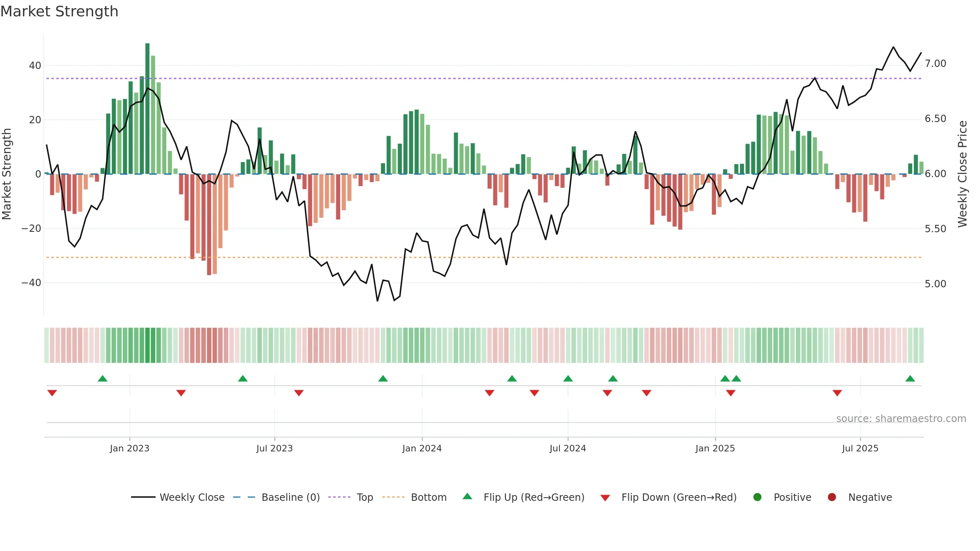Toggle the Weekly Close legend label

click(192, 498)
